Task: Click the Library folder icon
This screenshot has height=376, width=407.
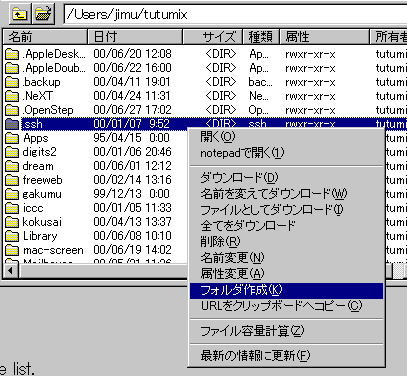Action: pyautogui.click(x=12, y=236)
